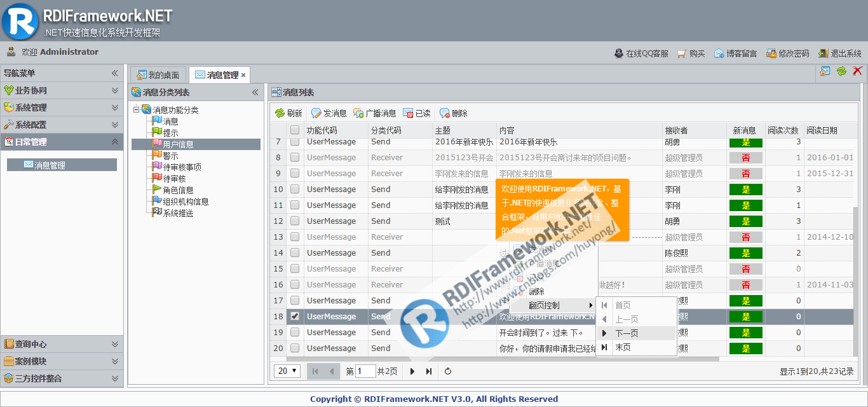The height and width of the screenshot is (407, 868).
Task: Check the checkbox for row 7
Action: point(295,141)
